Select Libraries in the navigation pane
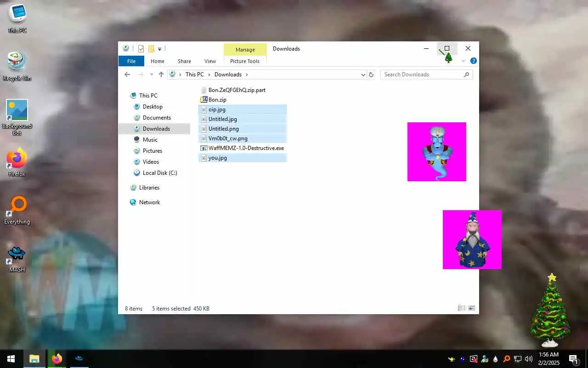This screenshot has height=368, width=588. click(149, 188)
